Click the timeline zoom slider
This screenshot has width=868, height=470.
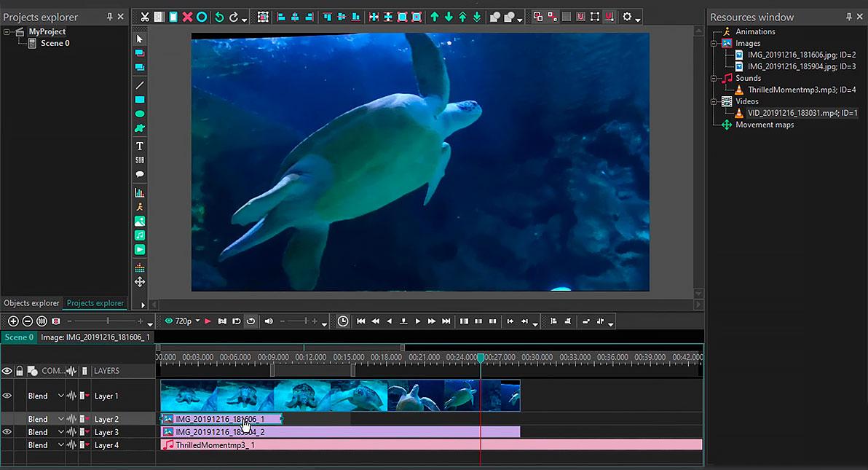[107, 321]
